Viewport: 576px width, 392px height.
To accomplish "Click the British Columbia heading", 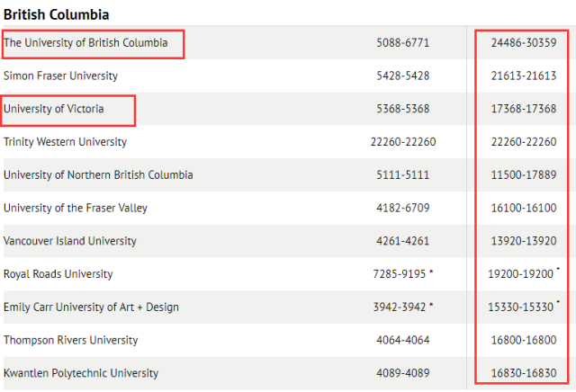I will point(57,14).
